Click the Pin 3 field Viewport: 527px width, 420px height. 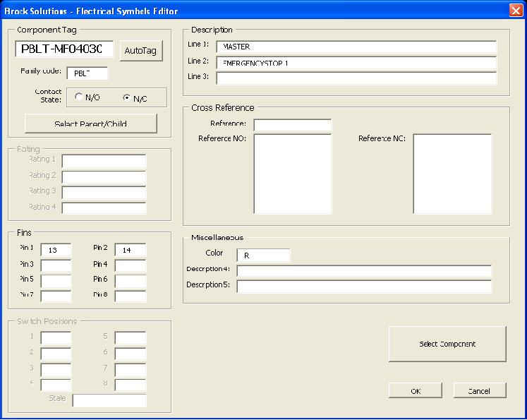(56, 265)
